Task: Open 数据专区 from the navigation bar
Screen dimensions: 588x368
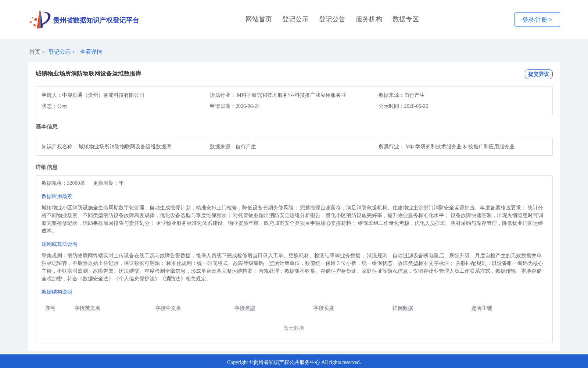Action: click(x=406, y=19)
